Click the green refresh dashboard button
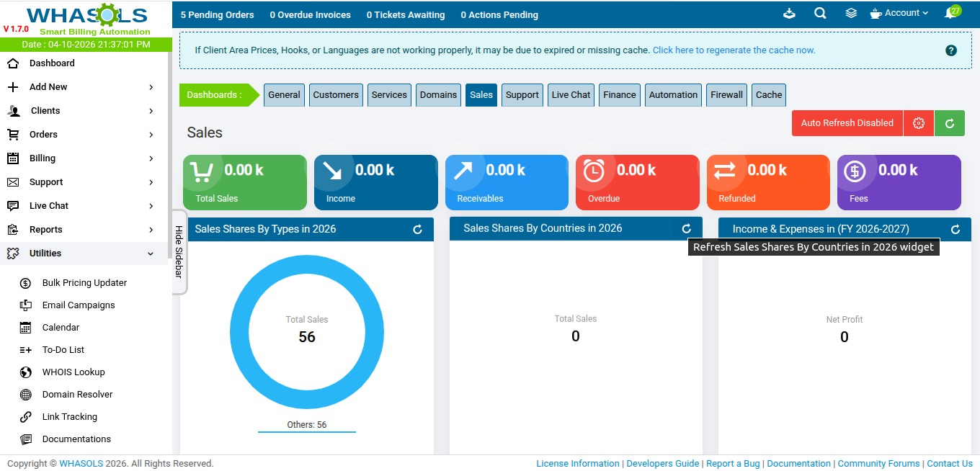980x471 pixels. [x=949, y=123]
